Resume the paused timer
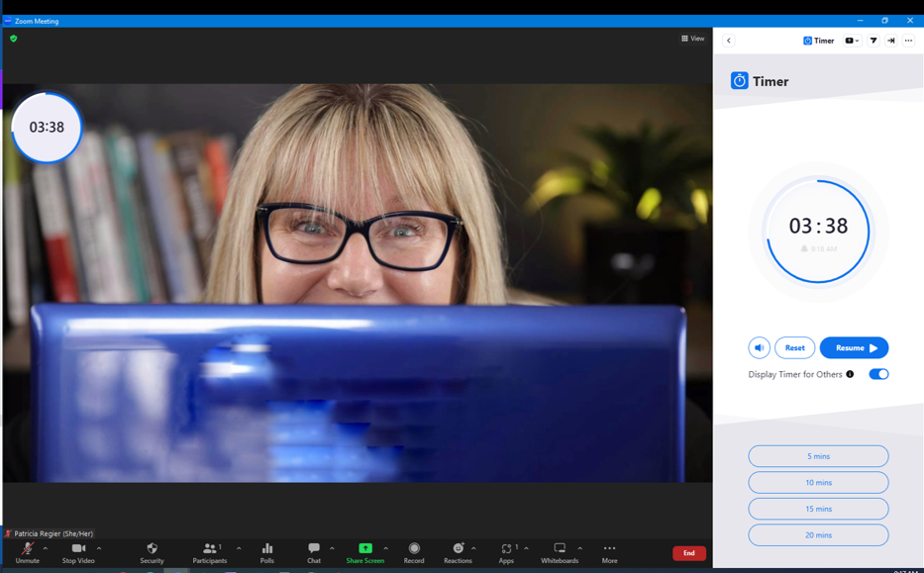924x573 pixels. tap(854, 348)
